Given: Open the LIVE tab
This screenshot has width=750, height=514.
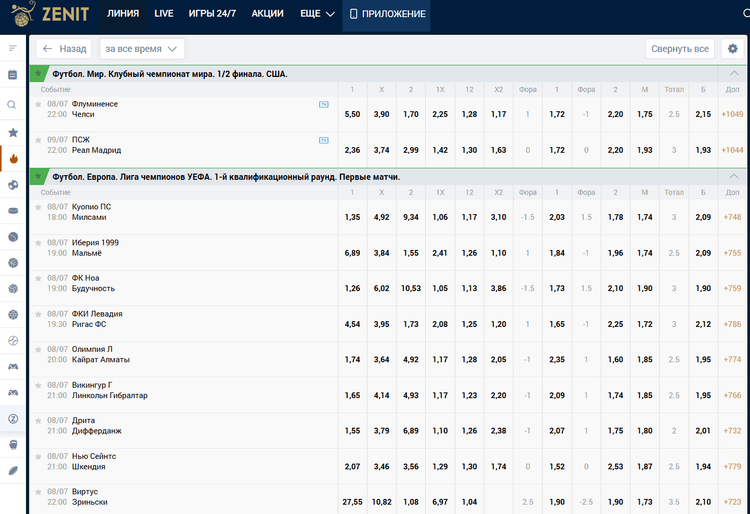Looking at the screenshot, I should (164, 15).
